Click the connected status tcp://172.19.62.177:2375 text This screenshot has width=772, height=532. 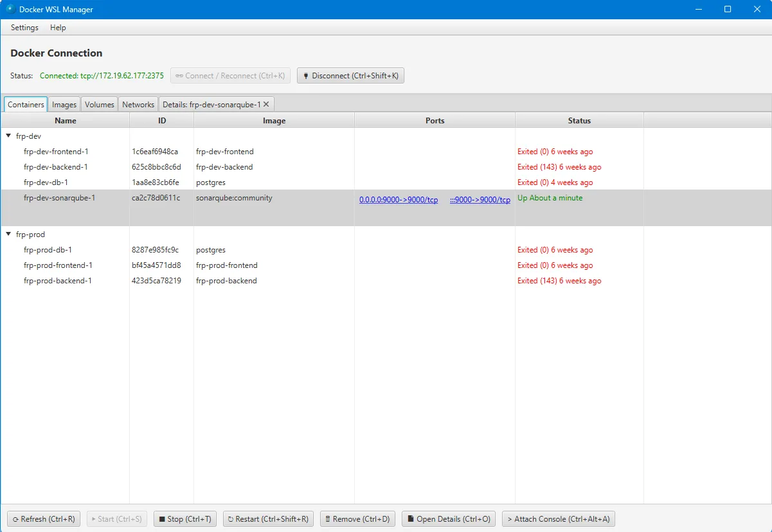(102, 76)
